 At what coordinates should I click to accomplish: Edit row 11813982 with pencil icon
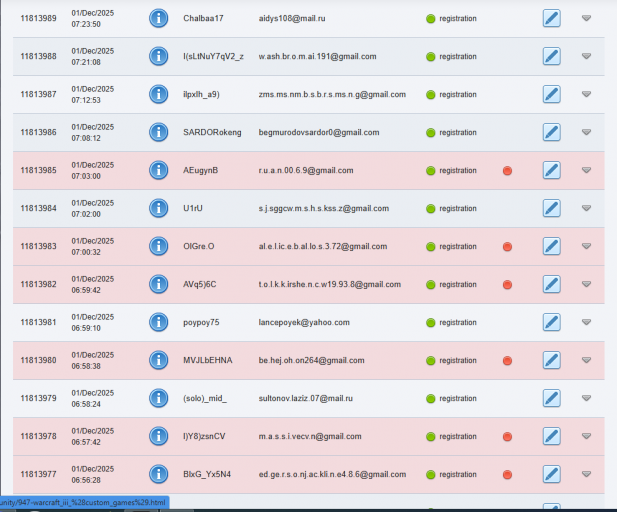point(552,284)
